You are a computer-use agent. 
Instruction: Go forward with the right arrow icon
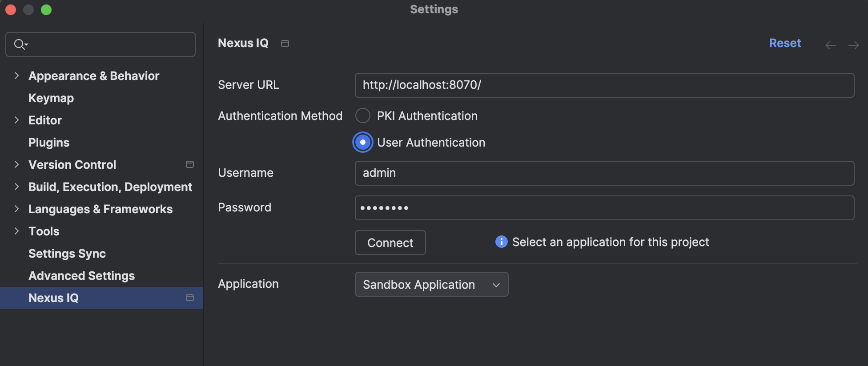pos(853,45)
